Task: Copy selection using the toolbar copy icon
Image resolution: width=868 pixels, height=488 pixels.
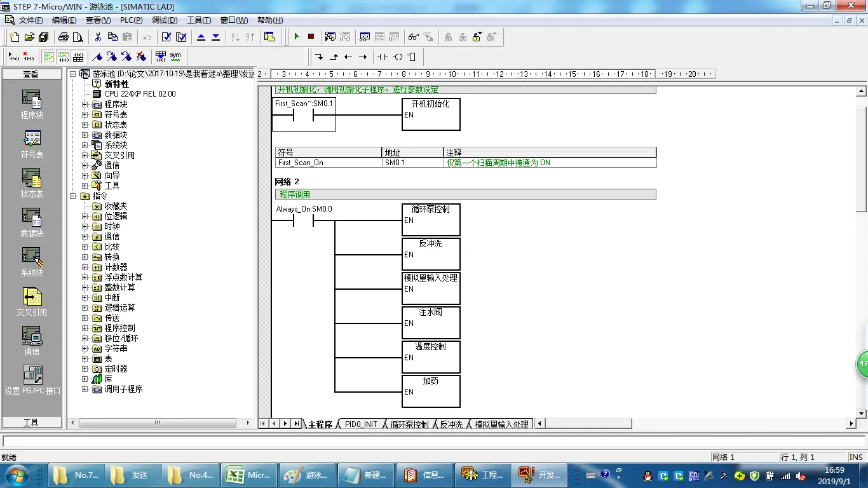Action: [112, 37]
